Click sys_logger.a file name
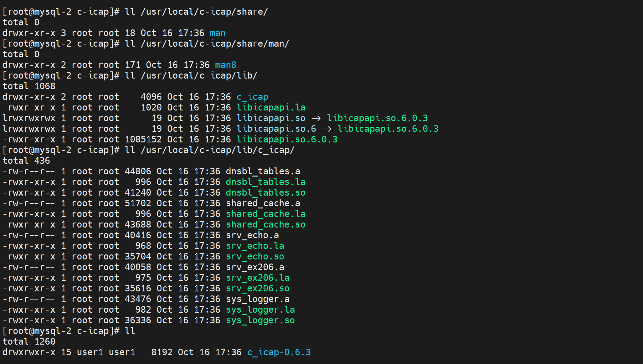The height and width of the screenshot is (364, 643). tap(258, 299)
